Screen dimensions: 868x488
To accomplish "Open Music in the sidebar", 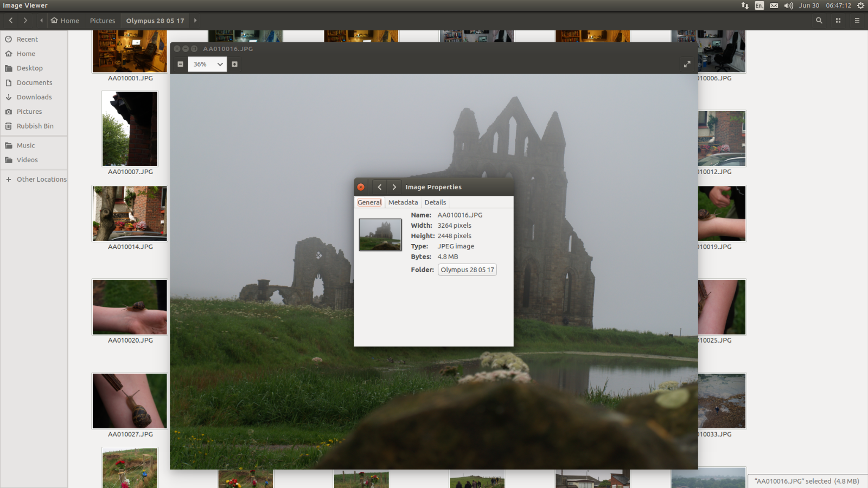I will [34, 145].
